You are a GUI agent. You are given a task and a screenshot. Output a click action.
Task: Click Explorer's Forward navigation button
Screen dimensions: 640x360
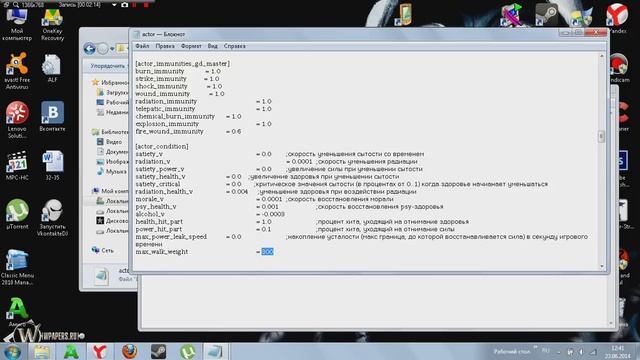click(x=103, y=49)
